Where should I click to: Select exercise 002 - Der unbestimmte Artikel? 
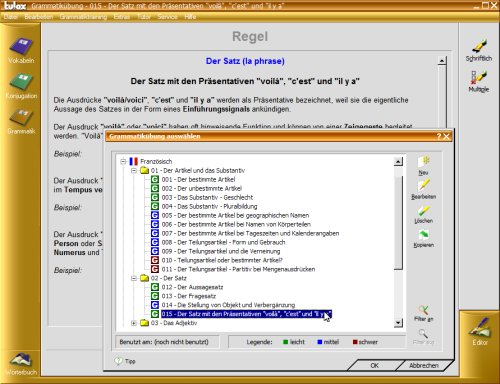point(202,188)
